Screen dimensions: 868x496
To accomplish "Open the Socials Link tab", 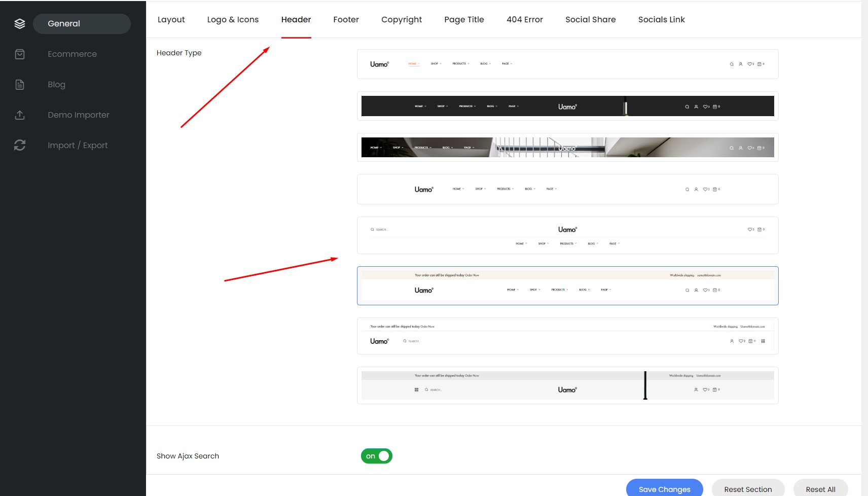I will coord(662,20).
